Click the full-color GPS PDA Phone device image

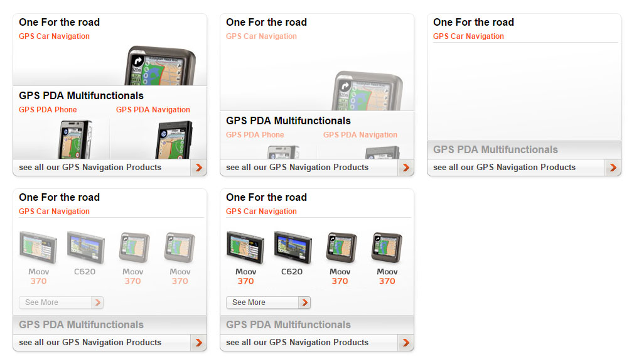75,139
